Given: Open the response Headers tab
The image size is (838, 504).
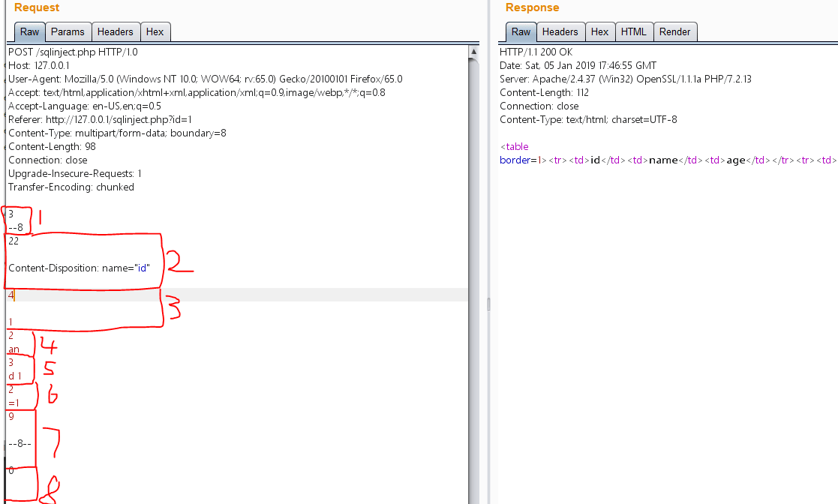Looking at the screenshot, I should 560,31.
